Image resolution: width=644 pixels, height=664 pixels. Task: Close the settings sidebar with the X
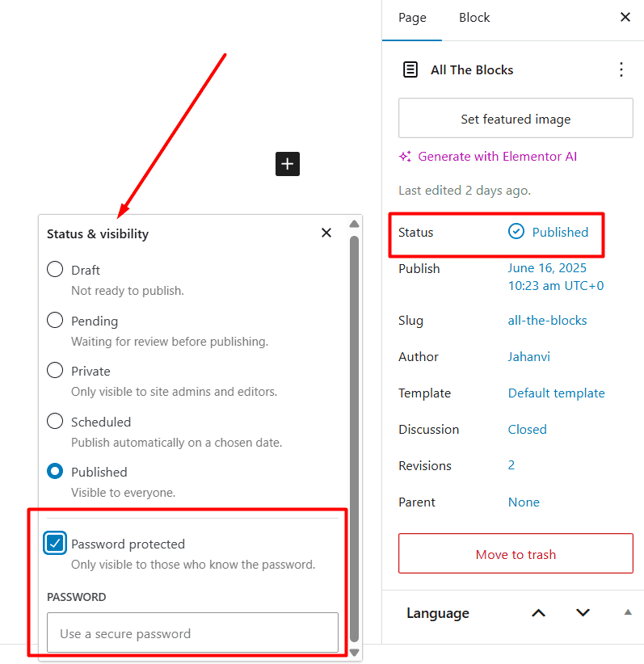(625, 17)
